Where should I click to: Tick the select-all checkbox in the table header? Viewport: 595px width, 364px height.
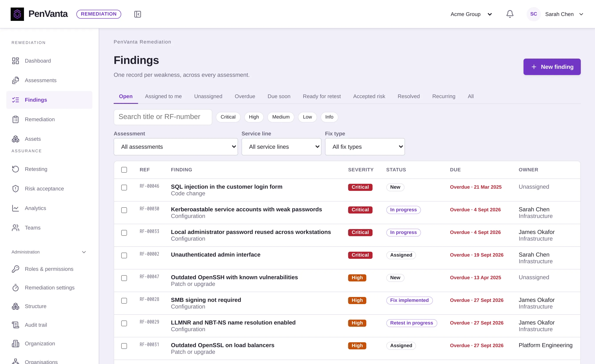[124, 170]
